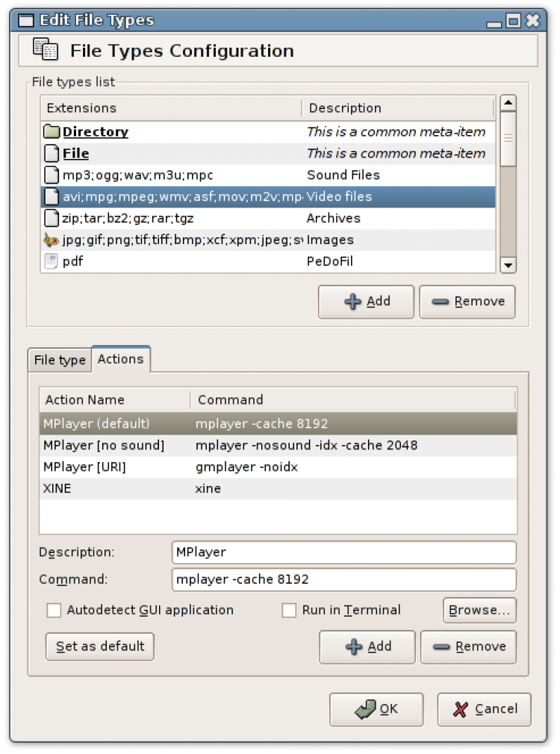Select the XINE action row

click(x=276, y=489)
